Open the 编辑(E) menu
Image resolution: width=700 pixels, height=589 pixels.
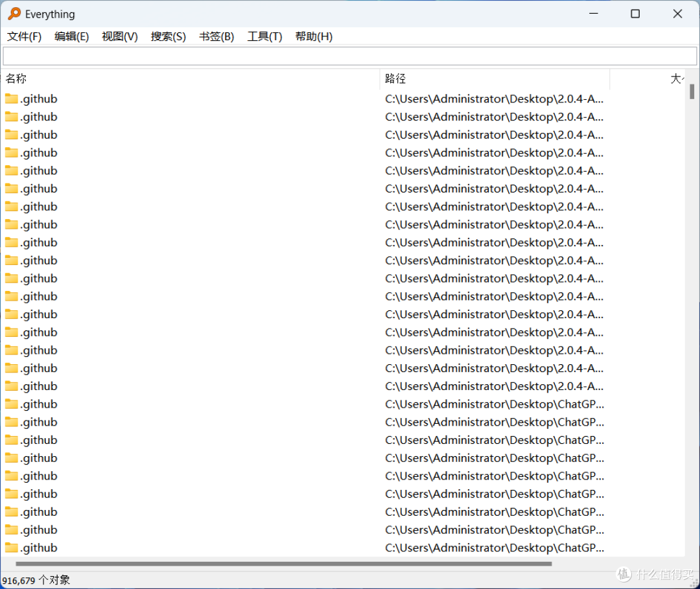pos(71,36)
